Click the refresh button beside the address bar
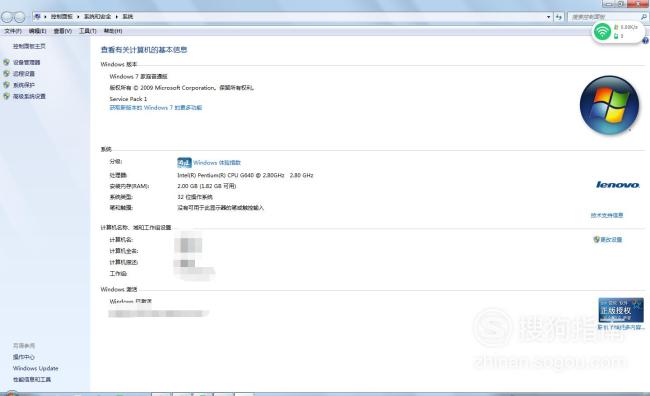 click(559, 17)
